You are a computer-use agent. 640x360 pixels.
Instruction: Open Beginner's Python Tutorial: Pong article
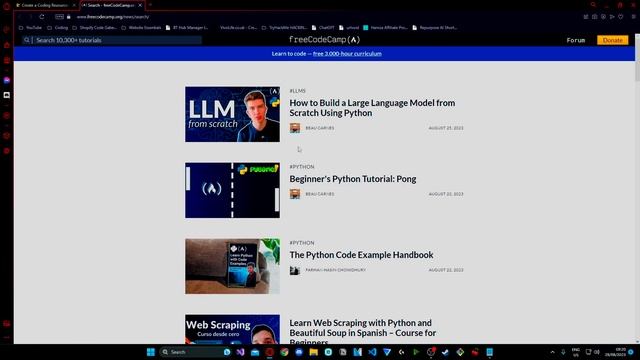click(353, 179)
